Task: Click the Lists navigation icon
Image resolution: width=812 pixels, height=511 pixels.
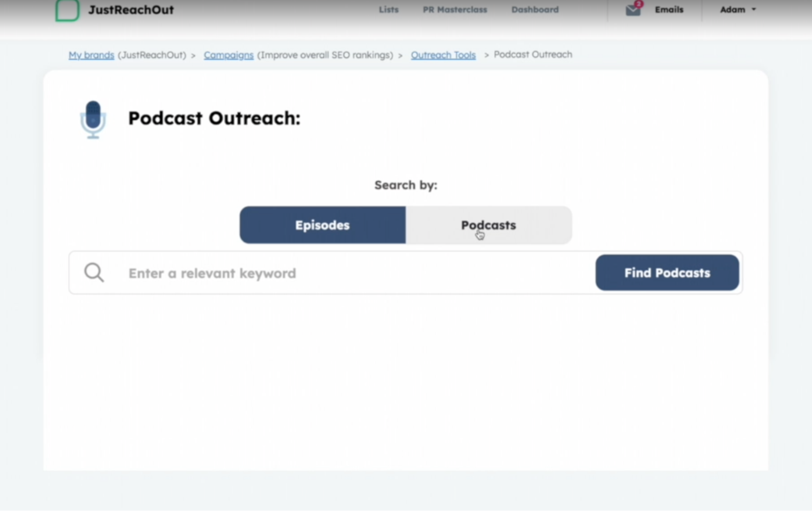Action: pyautogui.click(x=389, y=9)
